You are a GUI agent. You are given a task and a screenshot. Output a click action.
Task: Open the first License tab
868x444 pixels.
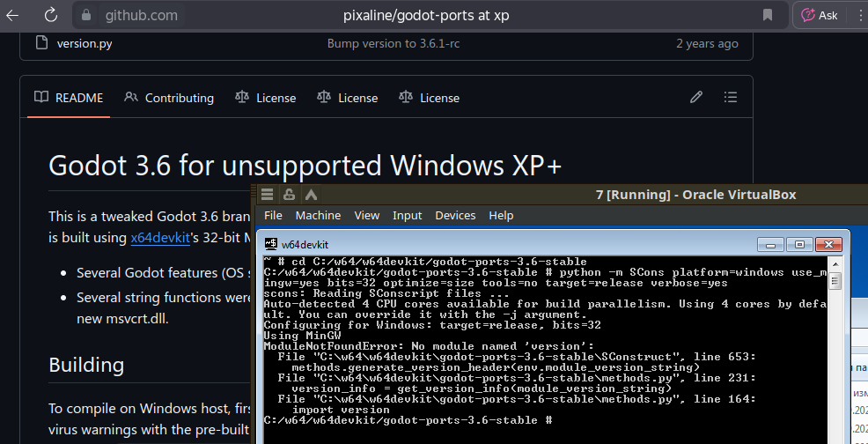(265, 98)
